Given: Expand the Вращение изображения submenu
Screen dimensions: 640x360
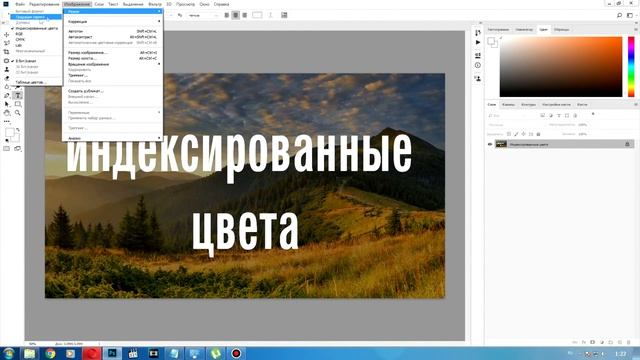Looking at the screenshot, I should (113, 64).
